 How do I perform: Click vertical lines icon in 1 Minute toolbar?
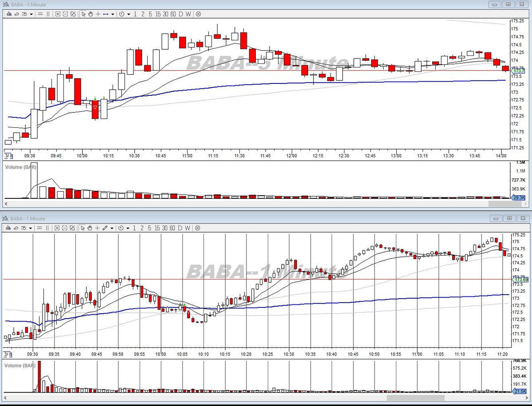47,228
